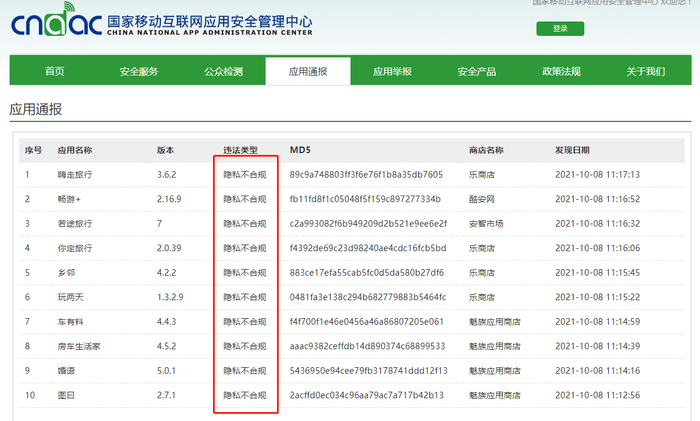Select app name 车有料

(x=71, y=322)
